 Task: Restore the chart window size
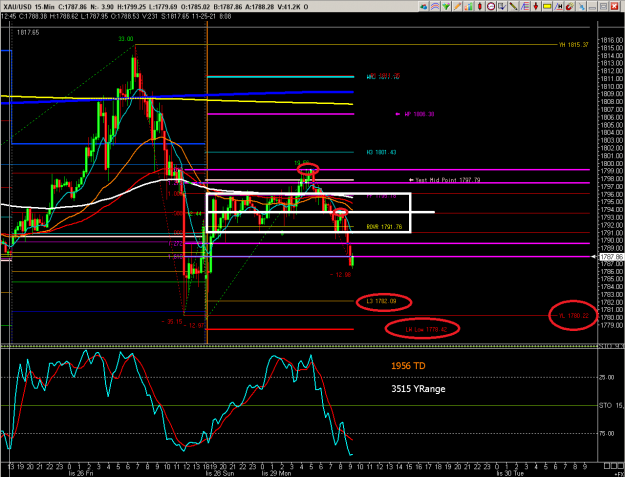tap(603, 6)
